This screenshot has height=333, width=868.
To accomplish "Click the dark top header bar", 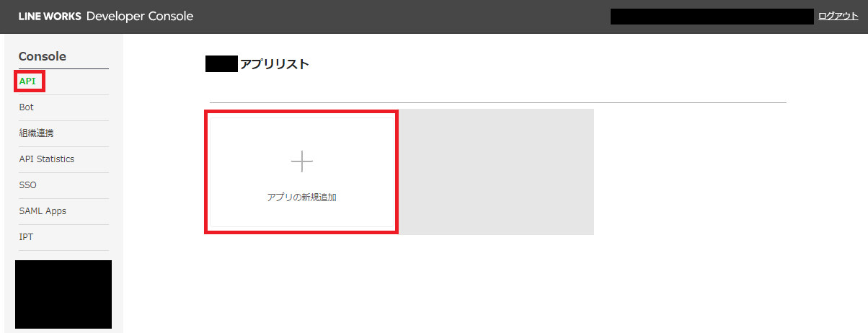I will pos(434,17).
